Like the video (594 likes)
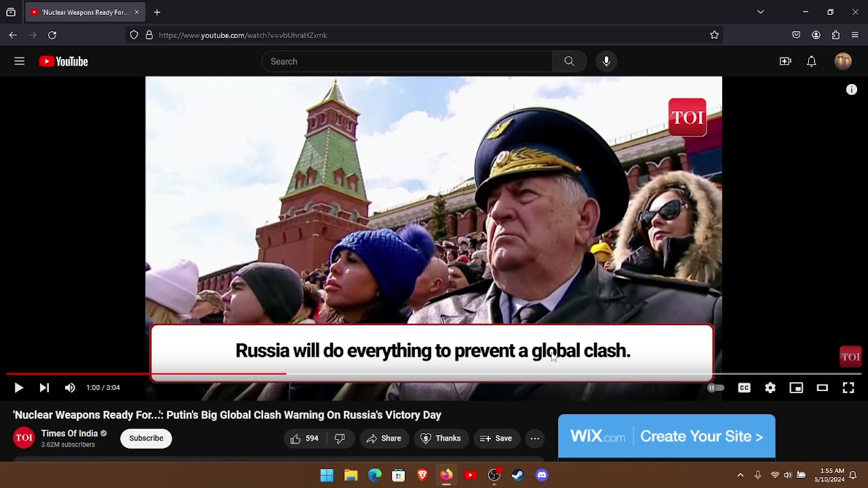The width and height of the screenshot is (868, 488). pyautogui.click(x=304, y=439)
